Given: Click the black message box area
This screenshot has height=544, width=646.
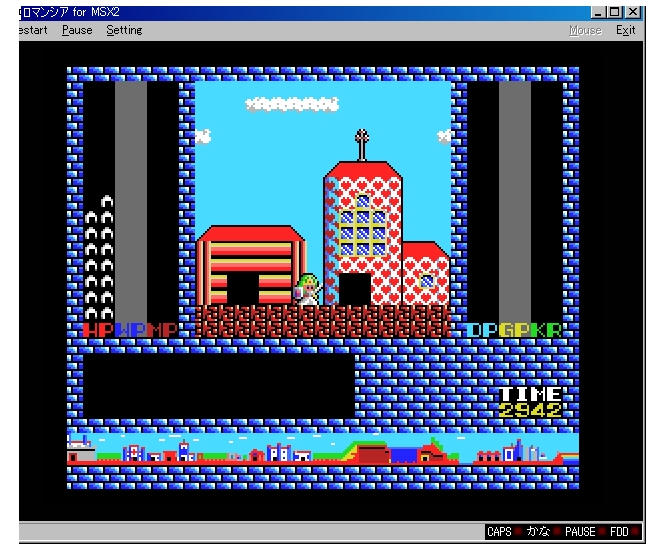Looking at the screenshot, I should pos(219,386).
